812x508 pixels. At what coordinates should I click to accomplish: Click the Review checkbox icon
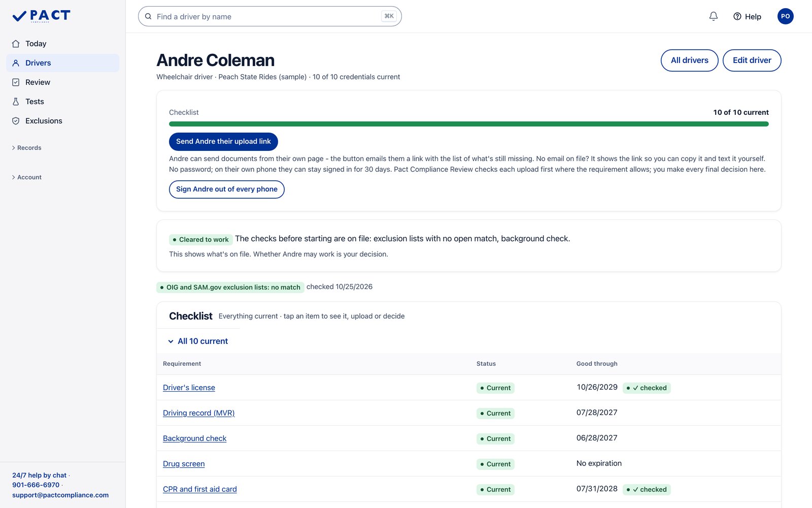point(16,82)
